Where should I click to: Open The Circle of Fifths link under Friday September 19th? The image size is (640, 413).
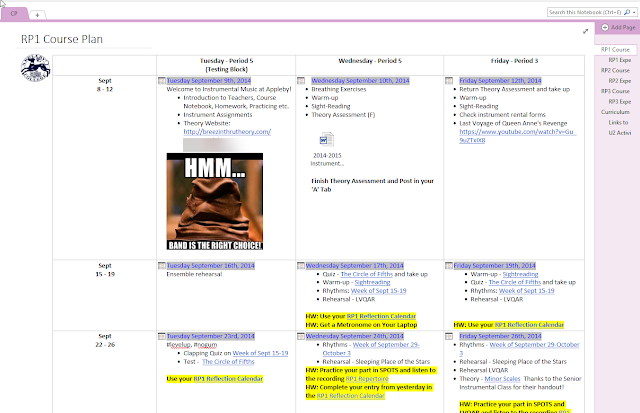pos(514,282)
